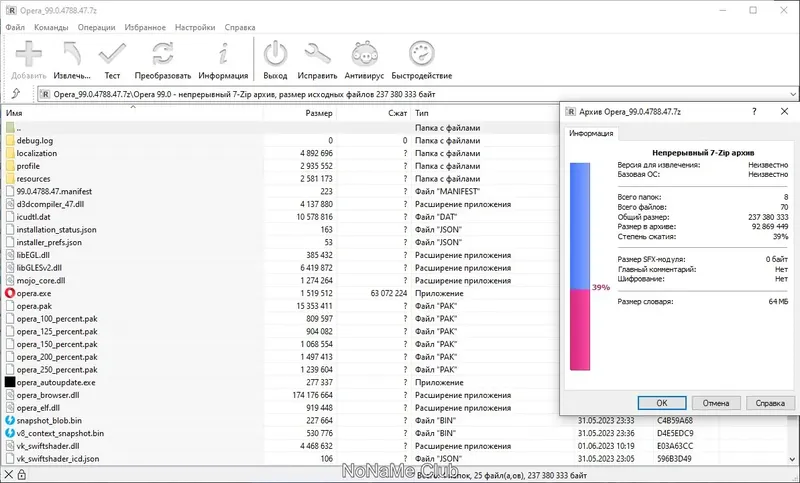Select the opera_elf.dll file
Viewport: 800px width, 483px height.
pyautogui.click(x=38, y=408)
